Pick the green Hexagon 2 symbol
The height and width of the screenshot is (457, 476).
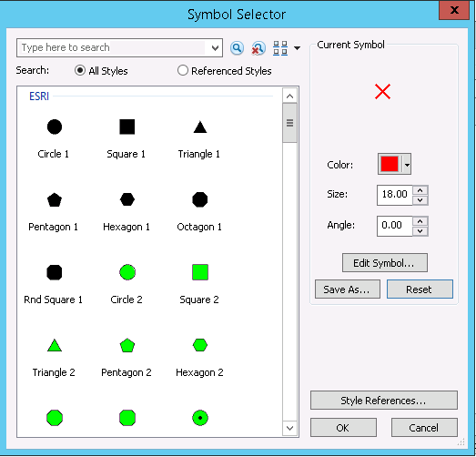pyautogui.click(x=200, y=345)
